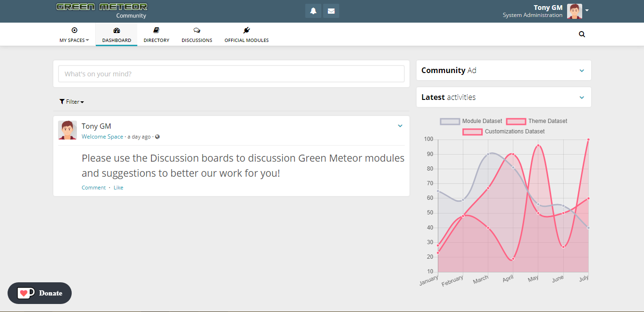Open Tony GM post author name
The height and width of the screenshot is (312, 644).
tap(96, 126)
